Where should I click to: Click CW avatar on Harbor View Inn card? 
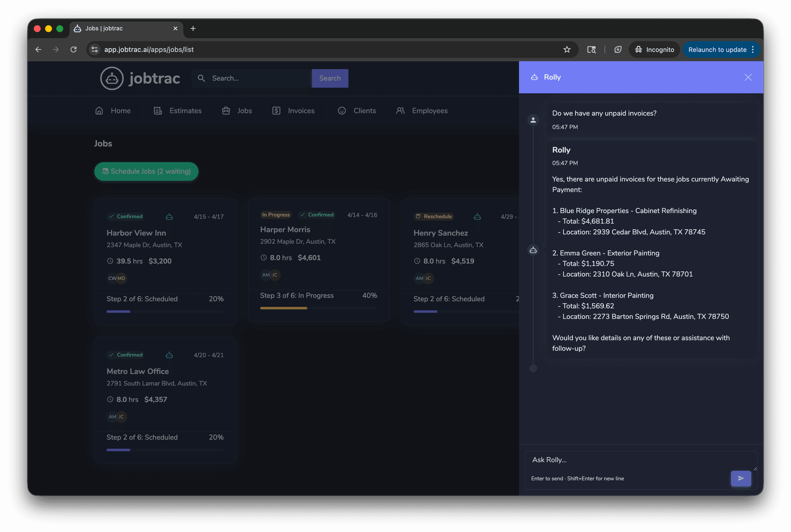click(x=112, y=278)
